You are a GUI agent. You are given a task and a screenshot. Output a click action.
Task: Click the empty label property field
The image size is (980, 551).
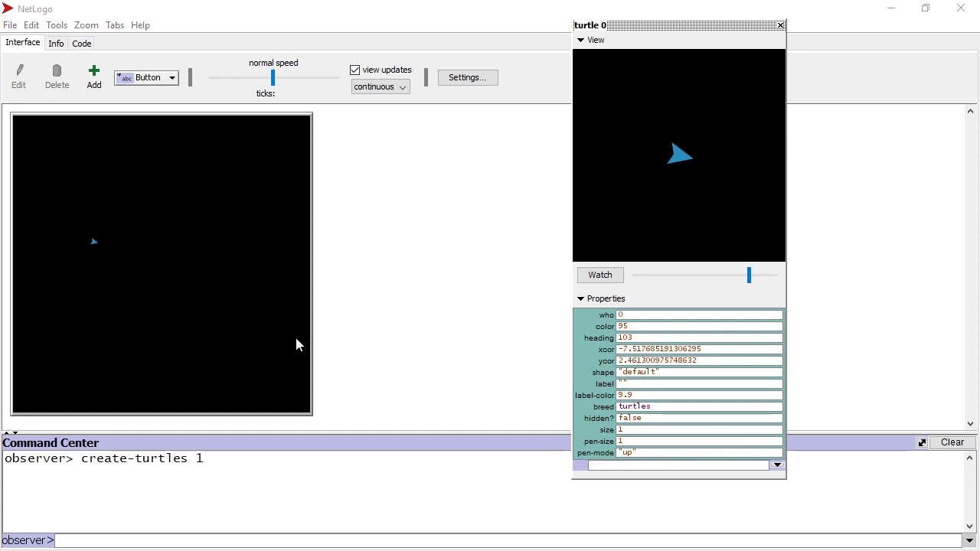pyautogui.click(x=700, y=383)
